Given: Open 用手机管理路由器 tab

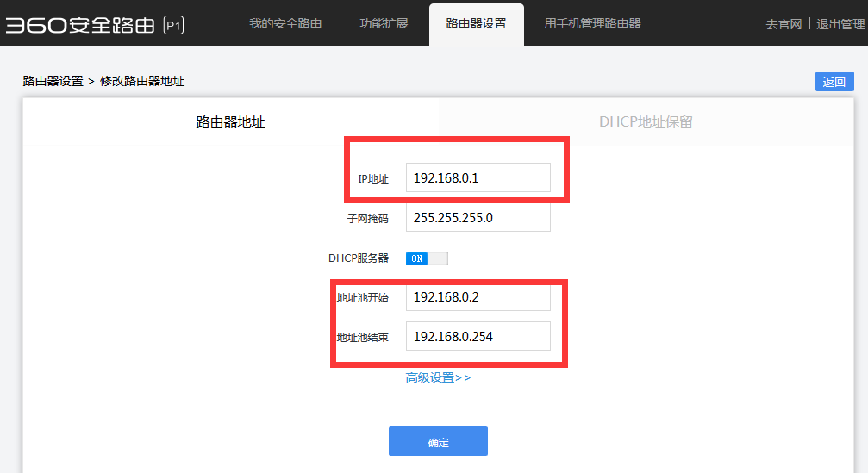Looking at the screenshot, I should 592,24.
